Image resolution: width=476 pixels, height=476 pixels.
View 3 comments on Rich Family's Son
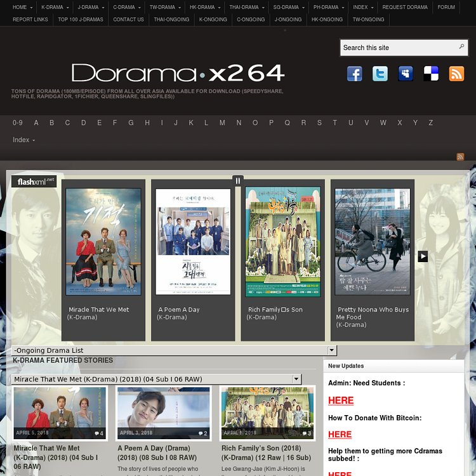(x=307, y=433)
